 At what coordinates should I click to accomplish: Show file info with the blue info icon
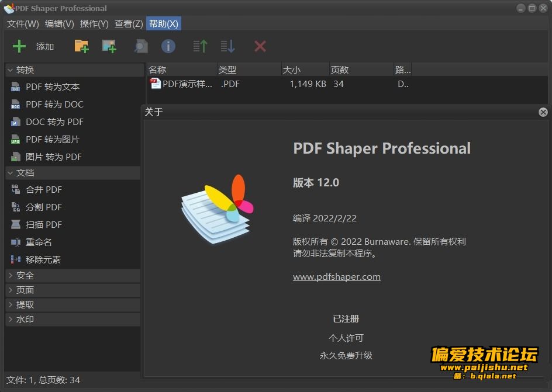pos(168,46)
